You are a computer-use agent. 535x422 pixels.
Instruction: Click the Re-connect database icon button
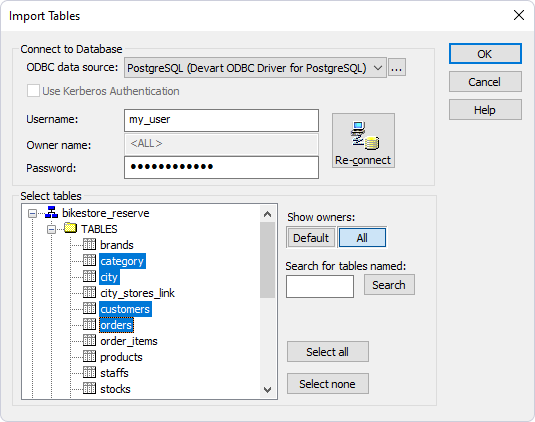[363, 141]
